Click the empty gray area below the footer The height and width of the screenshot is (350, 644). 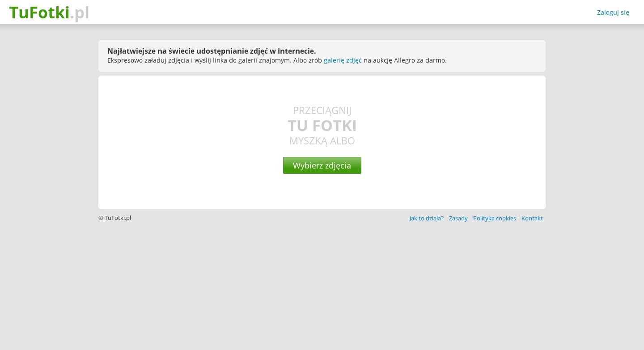coord(322,286)
